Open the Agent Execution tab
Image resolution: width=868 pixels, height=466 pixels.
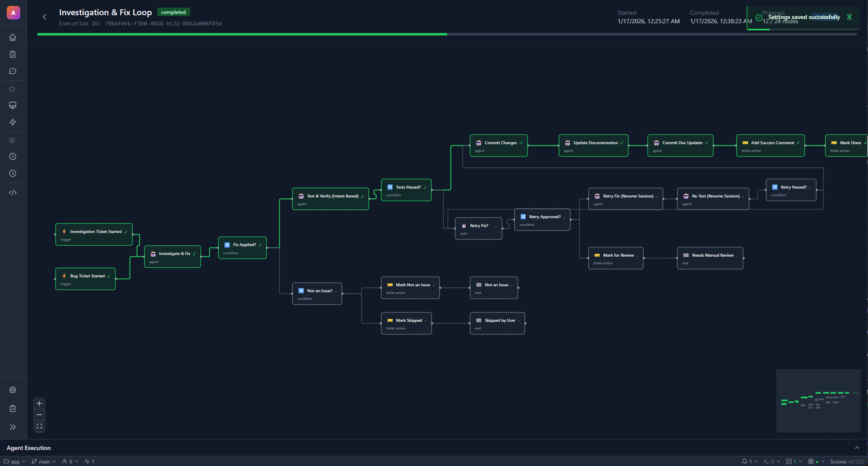click(28, 448)
